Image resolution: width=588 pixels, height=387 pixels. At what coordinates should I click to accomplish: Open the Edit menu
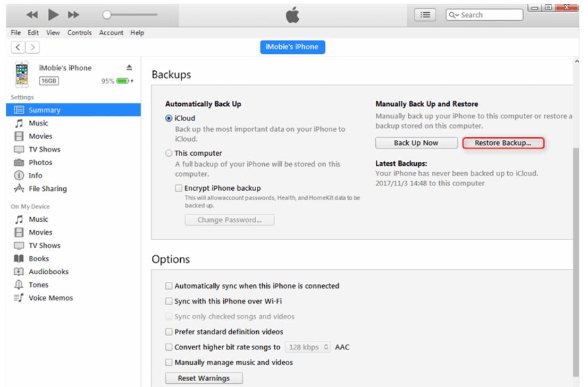(x=33, y=32)
